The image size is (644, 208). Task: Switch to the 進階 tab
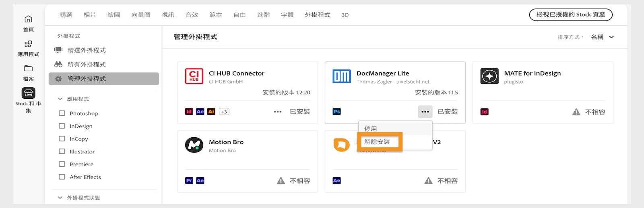tap(264, 15)
